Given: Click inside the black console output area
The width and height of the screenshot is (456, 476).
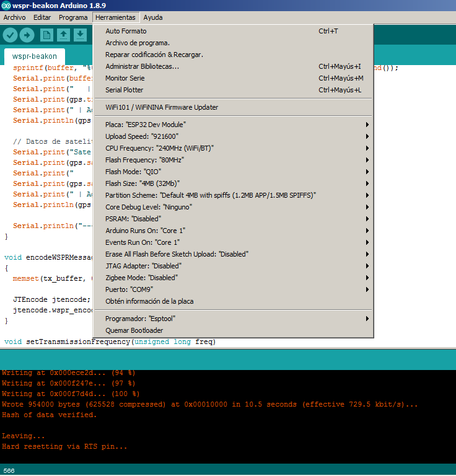Looking at the screenshot, I should 248,434.
